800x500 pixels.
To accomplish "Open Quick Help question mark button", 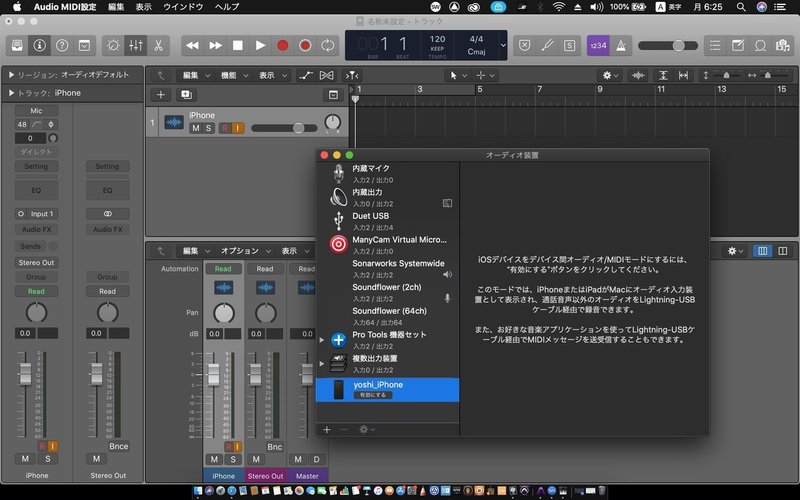I will click(x=62, y=45).
